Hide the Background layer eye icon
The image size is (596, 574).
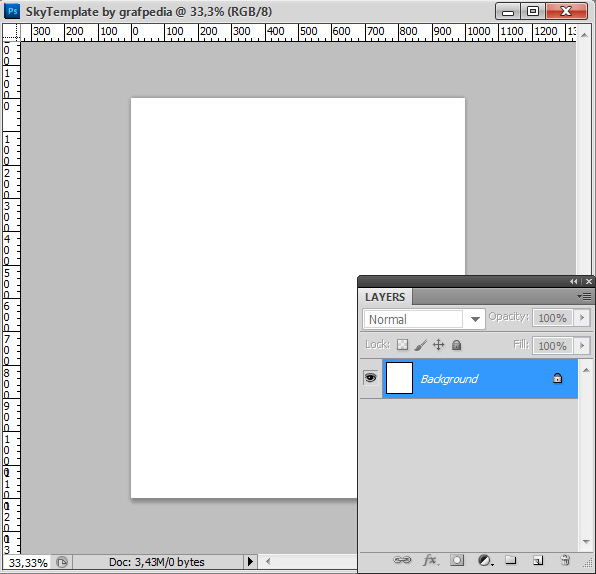[x=371, y=378]
